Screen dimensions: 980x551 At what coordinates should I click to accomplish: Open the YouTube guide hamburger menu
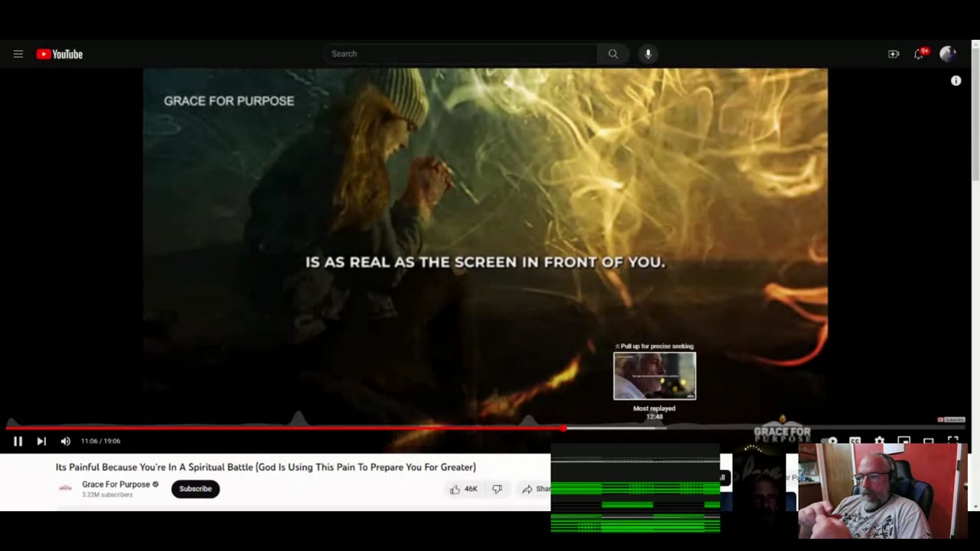[x=18, y=54]
